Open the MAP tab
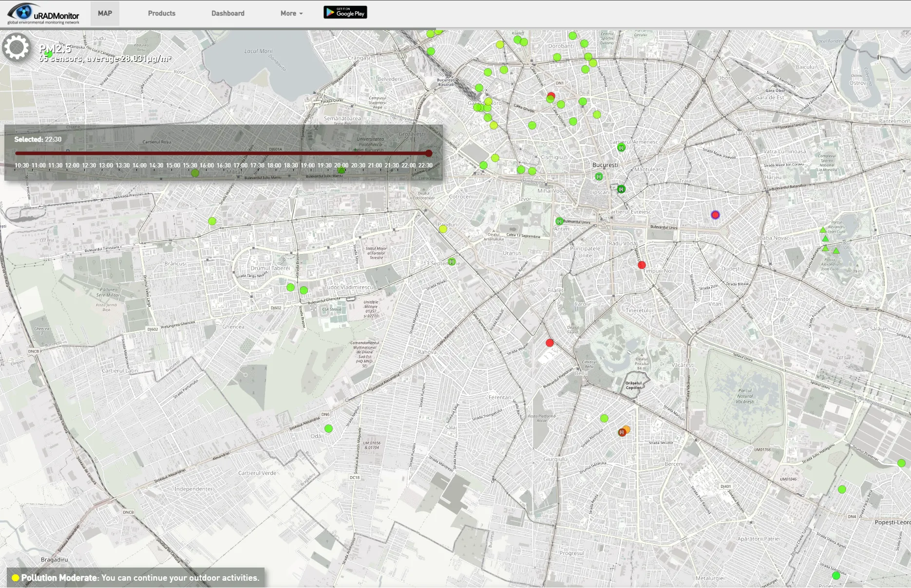Viewport: 911px width, 588px height. tap(105, 13)
